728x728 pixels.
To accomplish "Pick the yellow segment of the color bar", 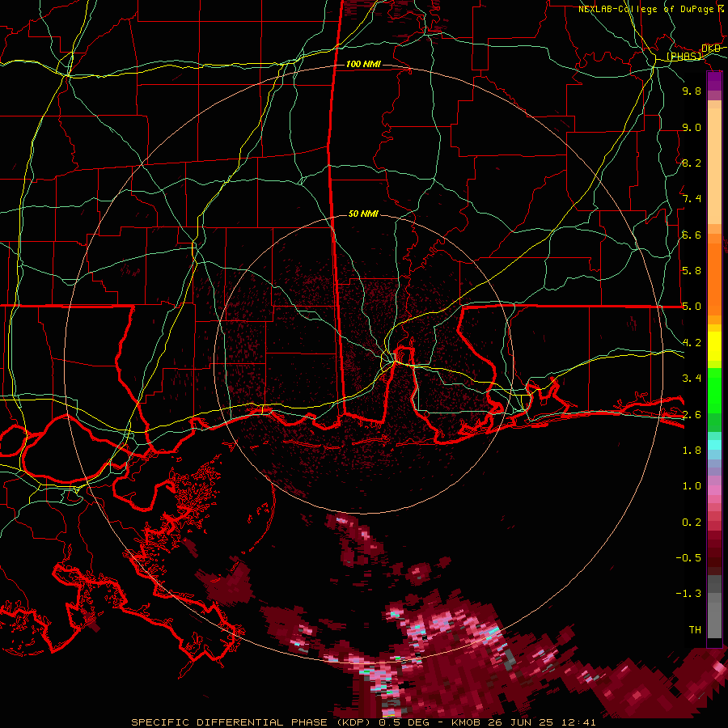I will coord(714,346).
